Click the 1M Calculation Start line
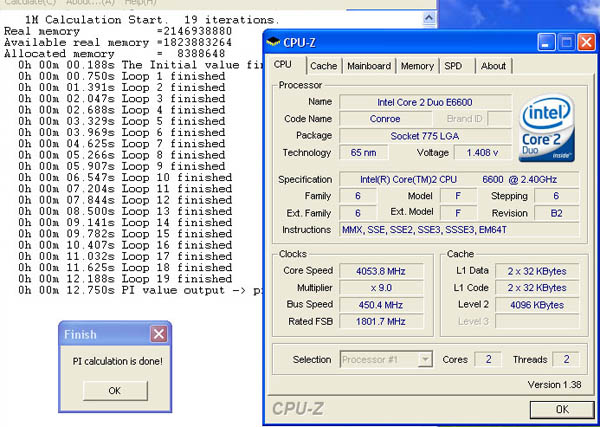The width and height of the screenshot is (600, 427). pos(150,20)
